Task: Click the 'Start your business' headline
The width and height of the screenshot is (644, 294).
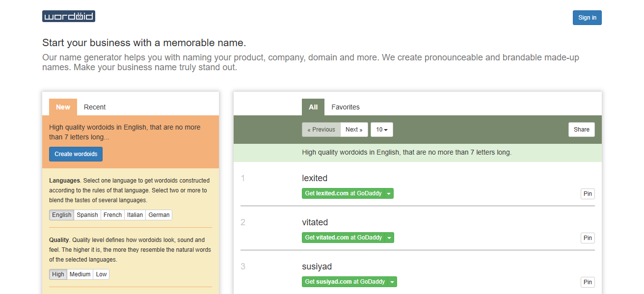Action: click(x=144, y=43)
